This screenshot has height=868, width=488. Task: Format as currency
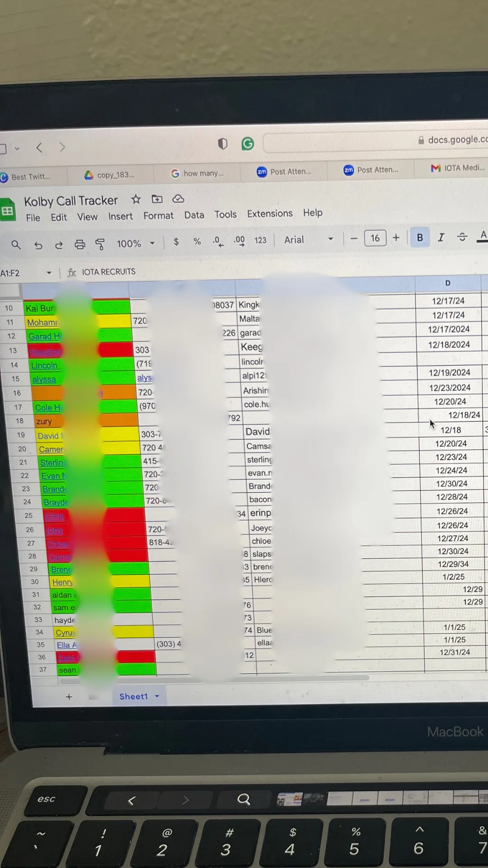point(176,242)
